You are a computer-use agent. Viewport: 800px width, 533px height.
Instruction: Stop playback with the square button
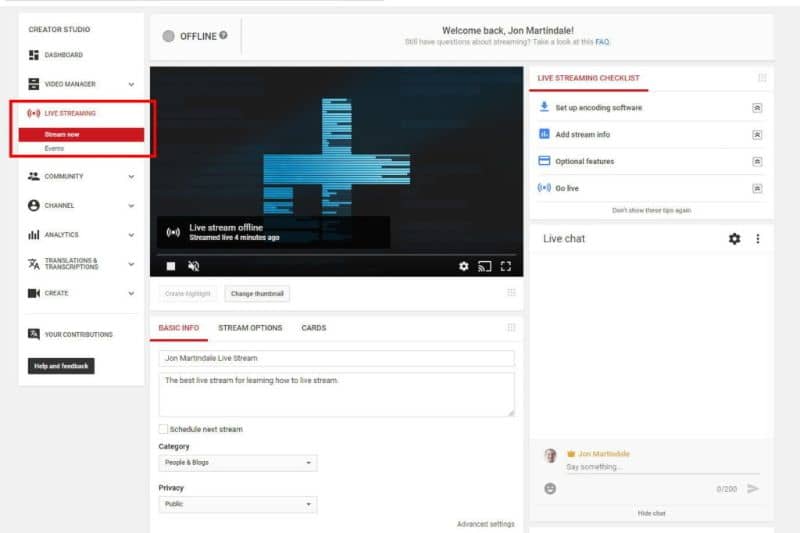(x=171, y=266)
